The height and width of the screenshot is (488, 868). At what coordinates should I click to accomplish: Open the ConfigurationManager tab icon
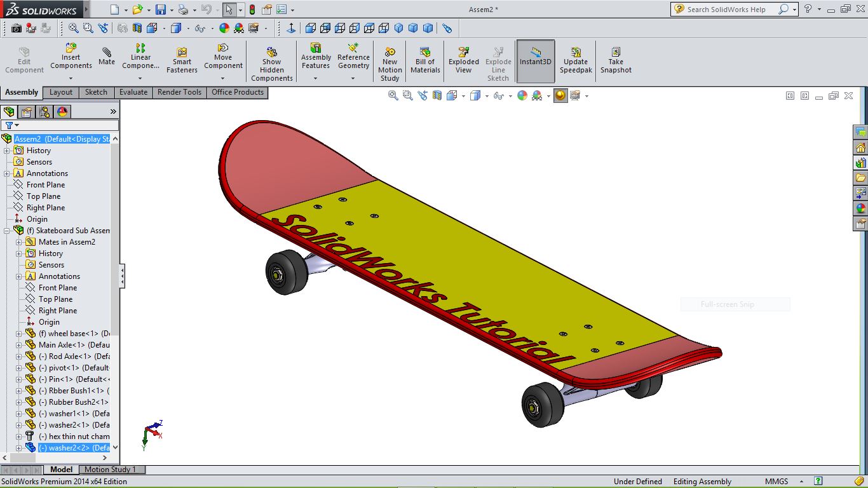click(44, 112)
